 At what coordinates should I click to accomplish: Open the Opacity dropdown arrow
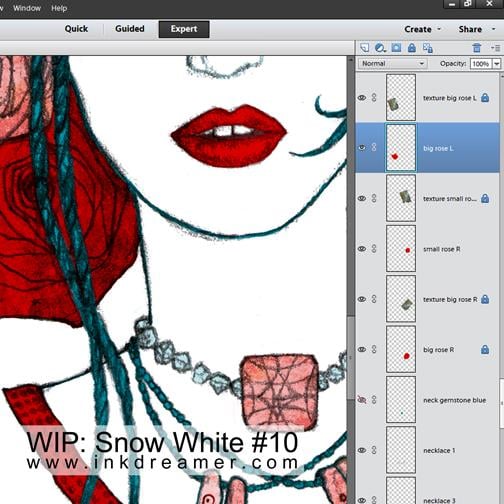click(497, 63)
